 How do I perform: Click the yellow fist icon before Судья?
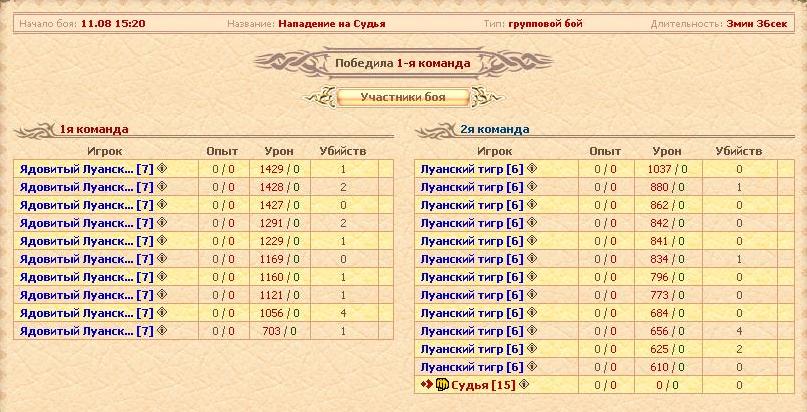tap(442, 384)
